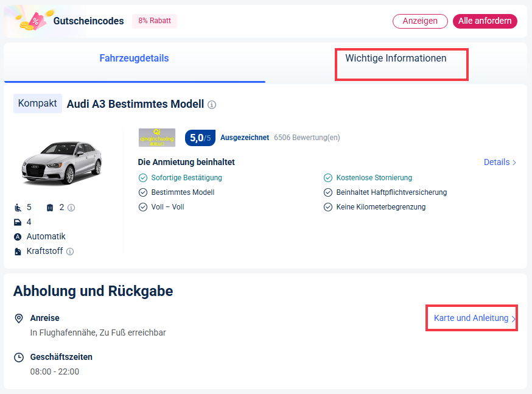Click the checkmark icon for Keine Kilometerbegrenzung
Screen dimensions: 532x394
tap(327, 207)
